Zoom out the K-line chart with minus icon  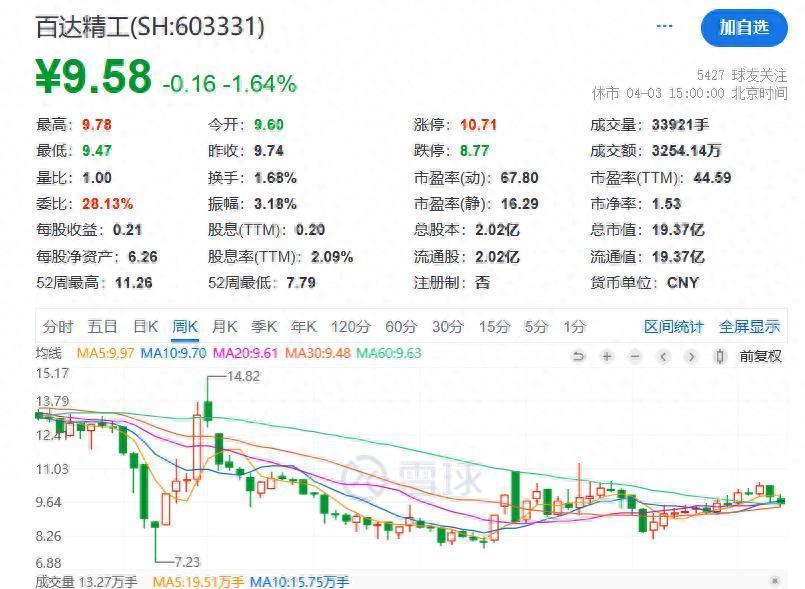click(x=635, y=356)
